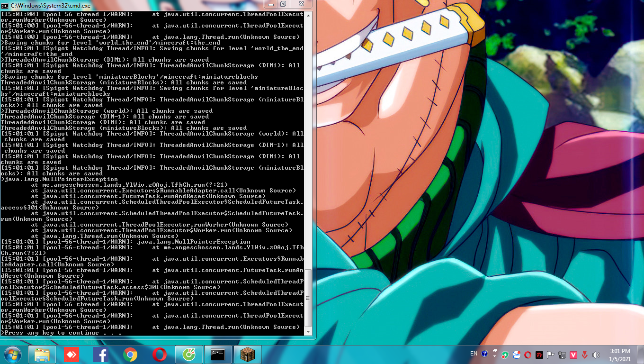Launch AnyDesk from the taskbar
The height and width of the screenshot is (364, 644).
tap(72, 355)
